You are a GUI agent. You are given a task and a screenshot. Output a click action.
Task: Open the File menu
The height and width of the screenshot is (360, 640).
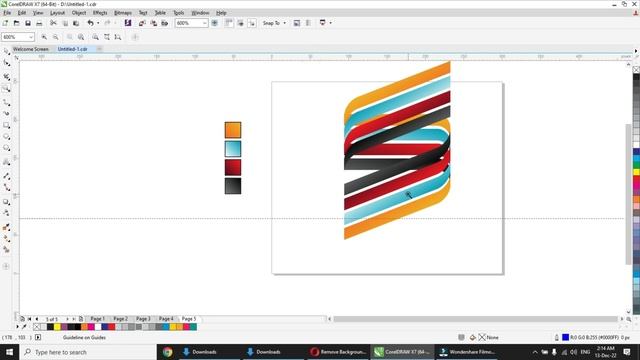pyautogui.click(x=7, y=13)
